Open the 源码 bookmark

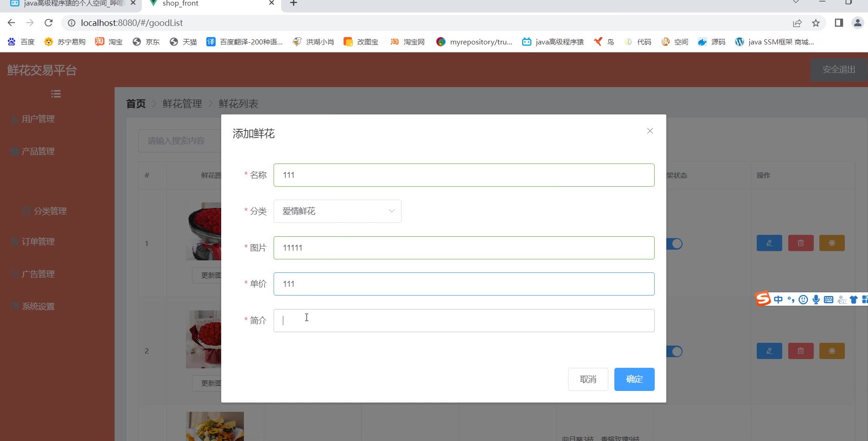712,42
